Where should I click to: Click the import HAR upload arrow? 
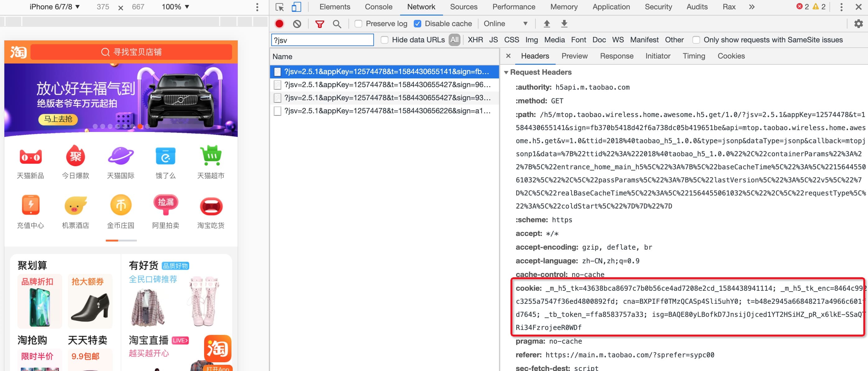click(x=547, y=24)
